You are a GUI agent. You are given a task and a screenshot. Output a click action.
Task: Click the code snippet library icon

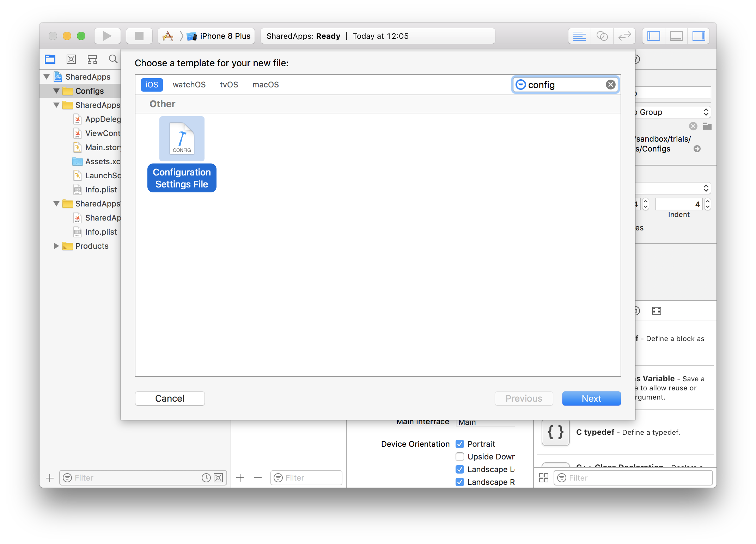coord(656,311)
